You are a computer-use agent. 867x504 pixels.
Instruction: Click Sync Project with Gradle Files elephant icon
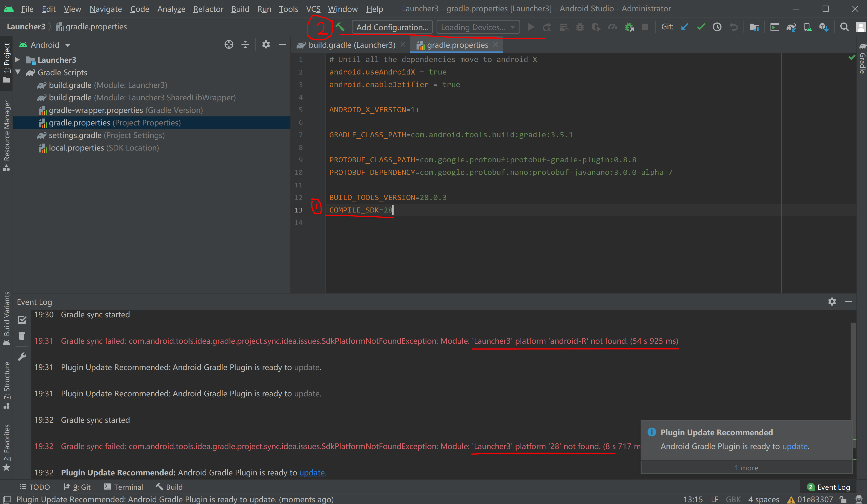click(x=791, y=27)
